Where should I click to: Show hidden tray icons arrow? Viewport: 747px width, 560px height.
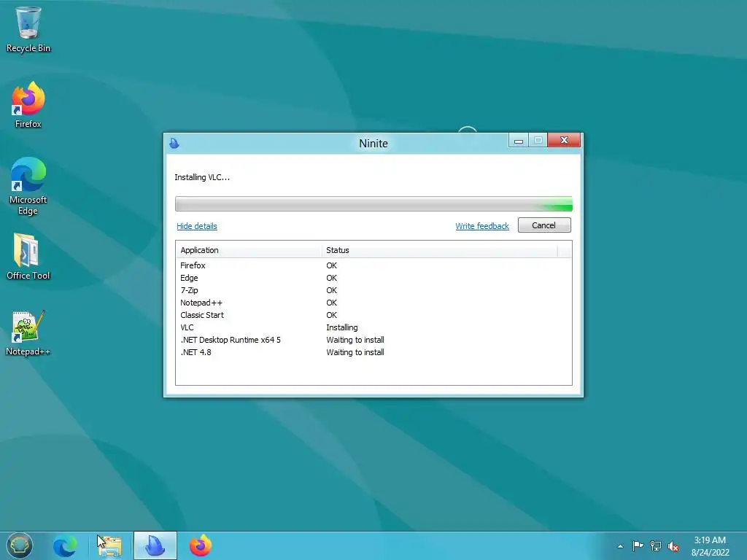[620, 546]
